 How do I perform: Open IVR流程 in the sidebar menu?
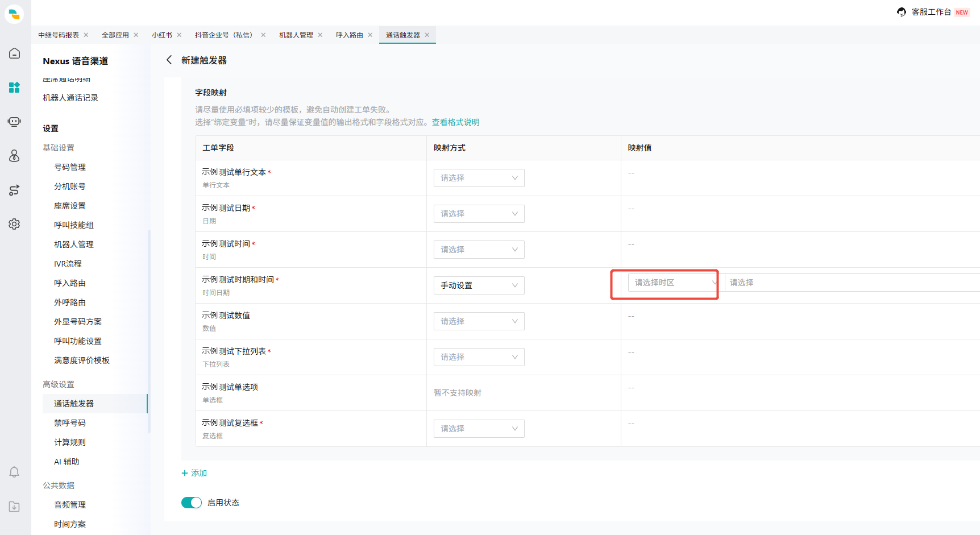(68, 264)
